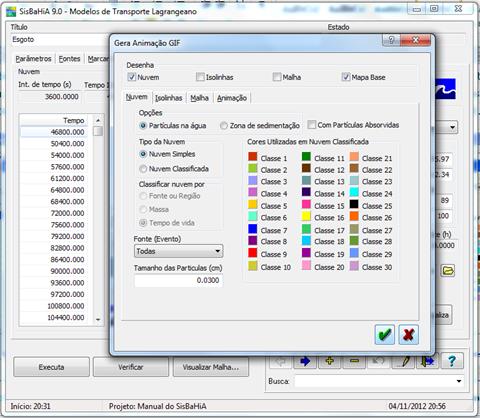This screenshot has height=418, width=480.
Task: Open the Fontes tab in main window
Action: 69,59
